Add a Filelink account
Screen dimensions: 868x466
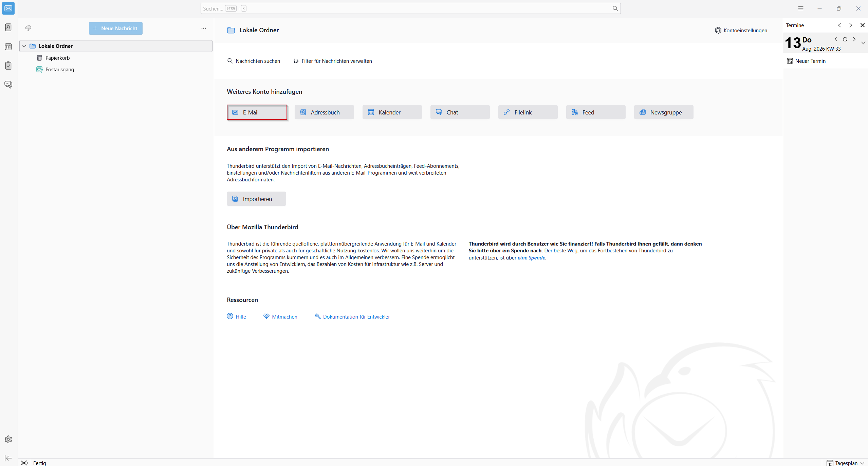528,112
